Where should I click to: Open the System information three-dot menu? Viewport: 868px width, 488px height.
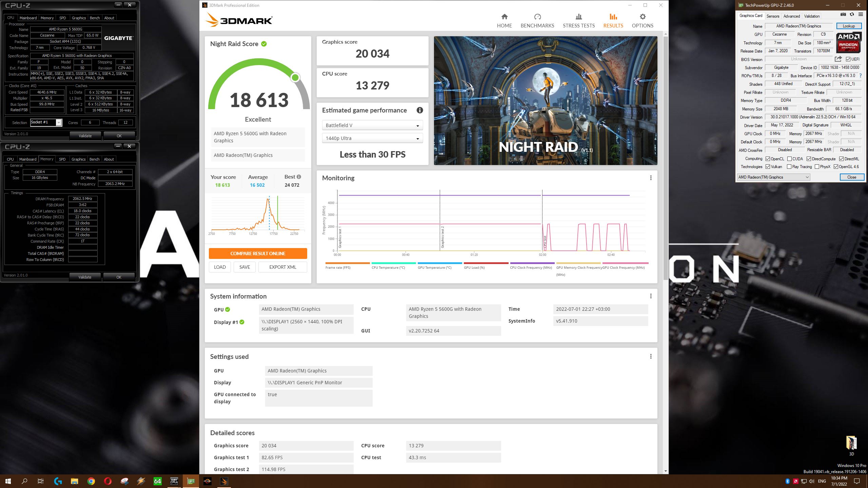tap(651, 296)
